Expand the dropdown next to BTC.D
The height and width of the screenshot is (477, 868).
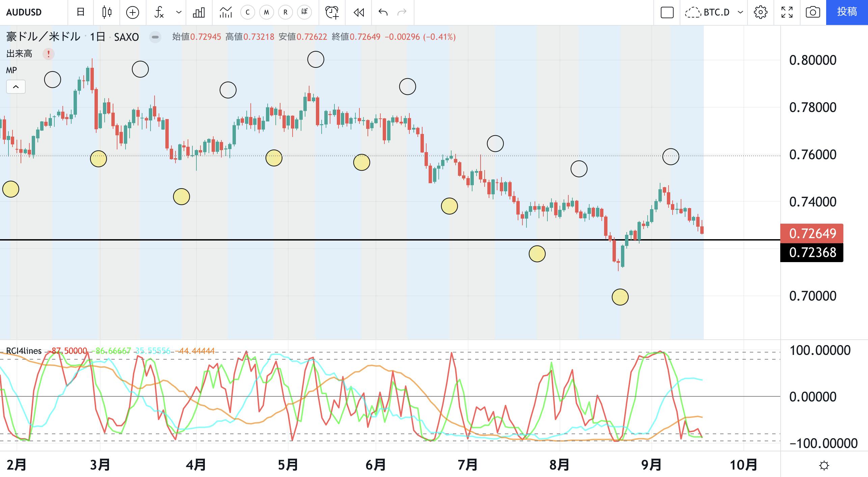[x=740, y=12]
